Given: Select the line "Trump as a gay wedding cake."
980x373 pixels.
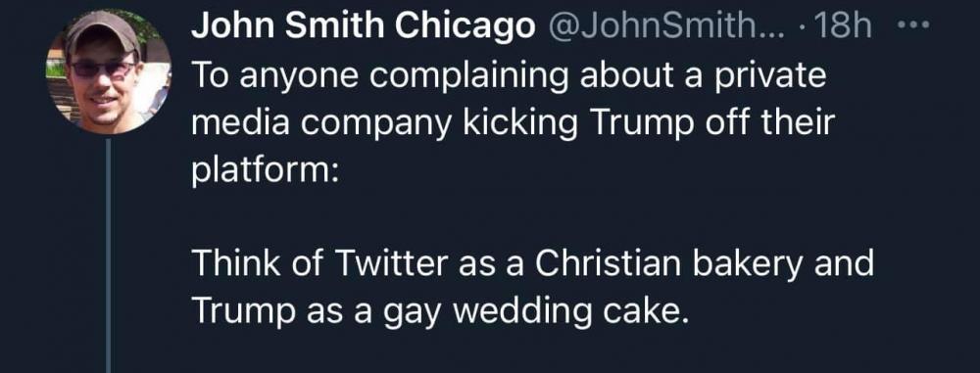Looking at the screenshot, I should pyautogui.click(x=440, y=311).
